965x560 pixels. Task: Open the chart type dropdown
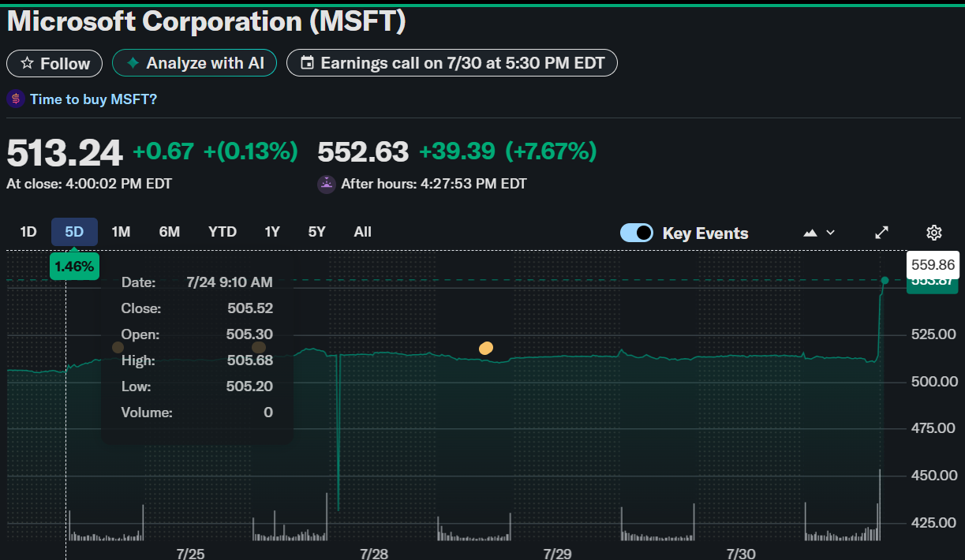pos(819,233)
